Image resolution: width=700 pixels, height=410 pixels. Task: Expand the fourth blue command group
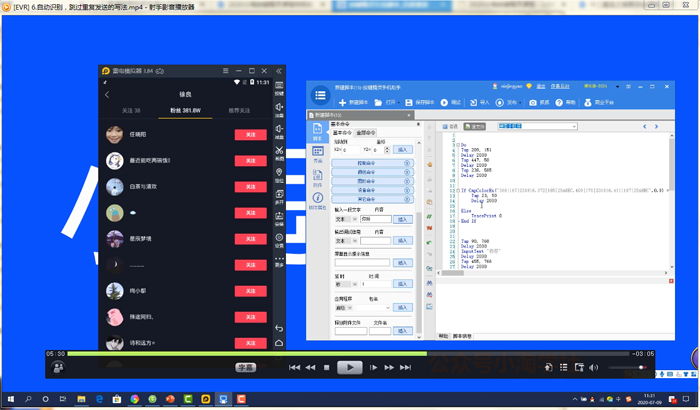pyautogui.click(x=372, y=190)
